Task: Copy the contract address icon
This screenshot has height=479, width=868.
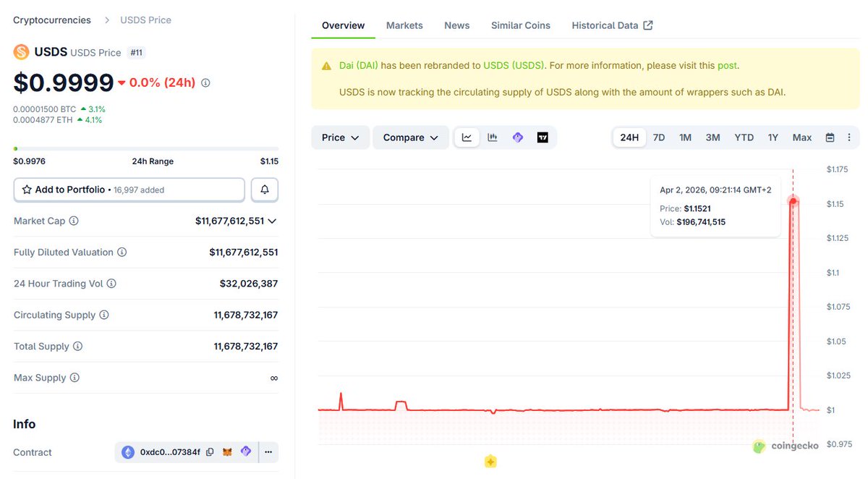Action: [x=210, y=452]
